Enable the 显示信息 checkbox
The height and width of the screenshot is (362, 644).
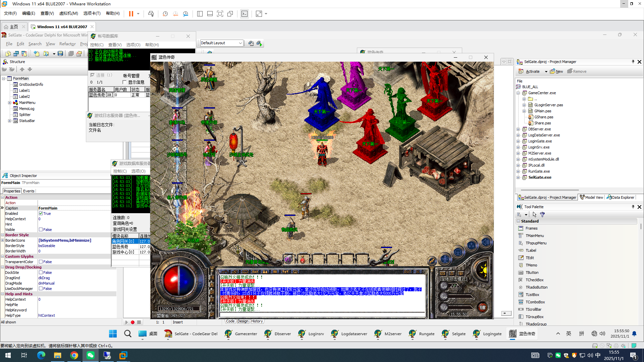[x=124, y=82]
